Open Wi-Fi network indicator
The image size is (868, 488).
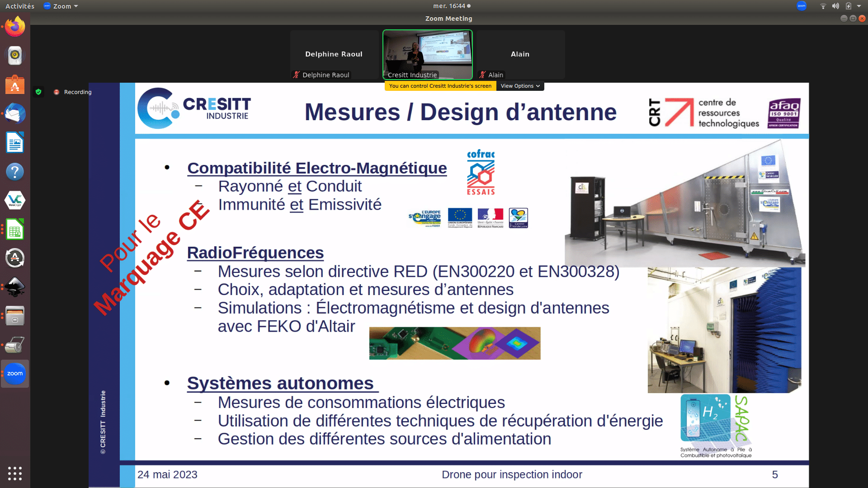click(x=823, y=6)
